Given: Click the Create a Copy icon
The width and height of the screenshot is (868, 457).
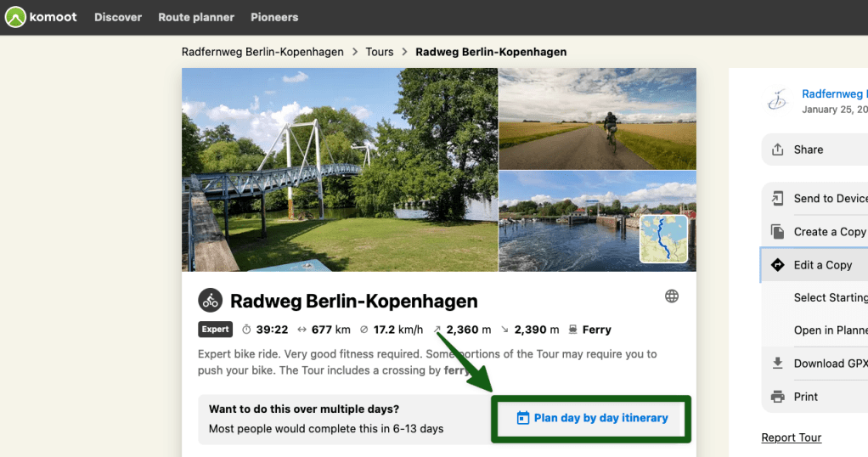Looking at the screenshot, I should pyautogui.click(x=778, y=232).
